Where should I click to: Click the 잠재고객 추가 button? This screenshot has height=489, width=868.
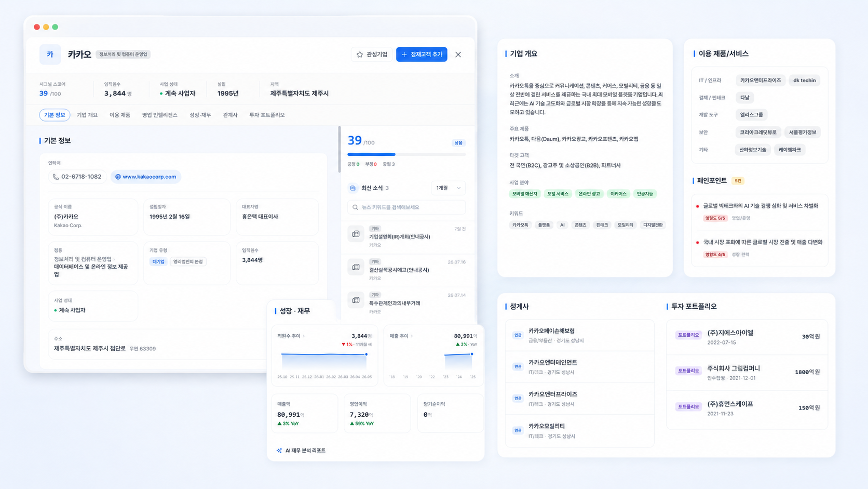coord(422,55)
